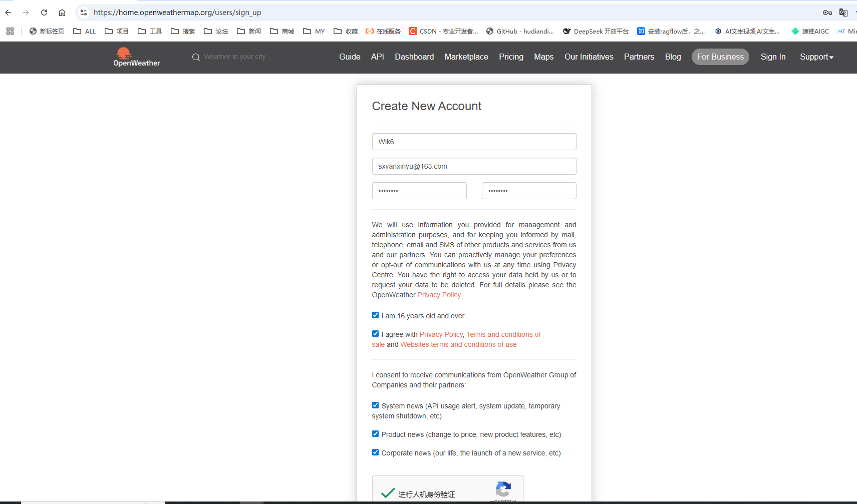Open the CSDN bookmark
Image resolution: width=857 pixels, height=504 pixels.
tap(443, 31)
